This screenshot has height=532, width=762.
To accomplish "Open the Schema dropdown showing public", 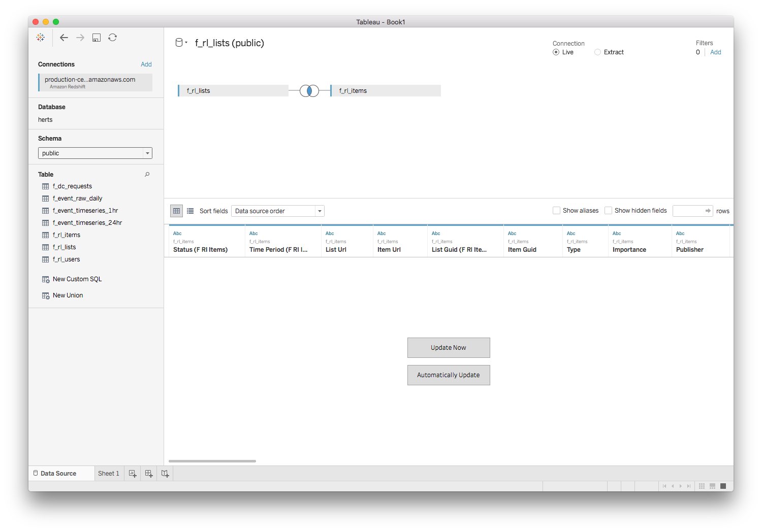I will pyautogui.click(x=146, y=153).
